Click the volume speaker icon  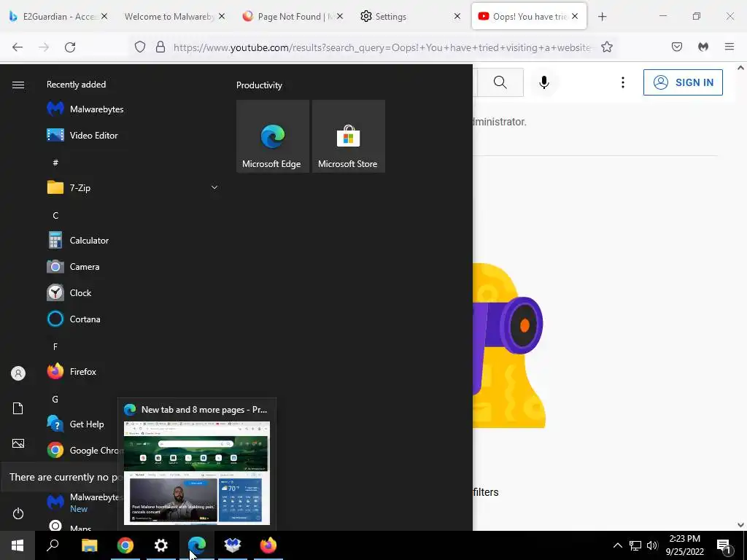652,545
